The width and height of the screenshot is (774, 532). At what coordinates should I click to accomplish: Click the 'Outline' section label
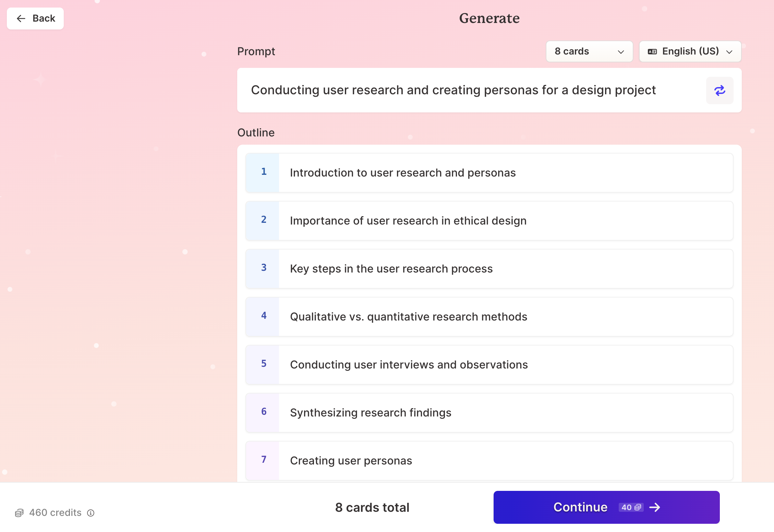click(x=256, y=133)
